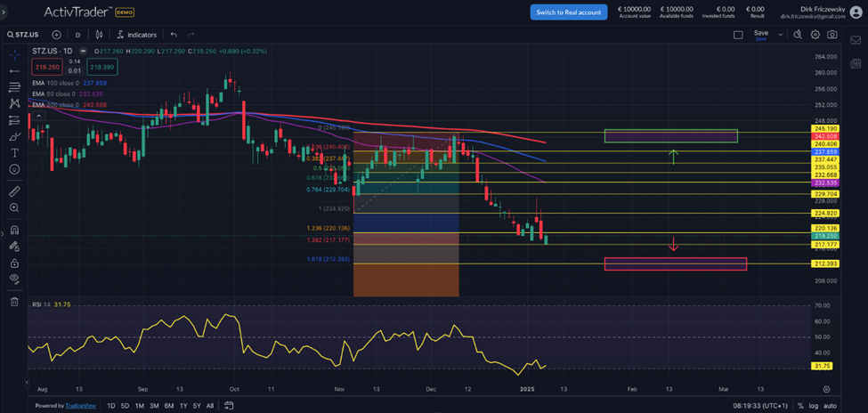Toggle auto scale on price axis
This screenshot has width=868, height=413.
pos(831,406)
